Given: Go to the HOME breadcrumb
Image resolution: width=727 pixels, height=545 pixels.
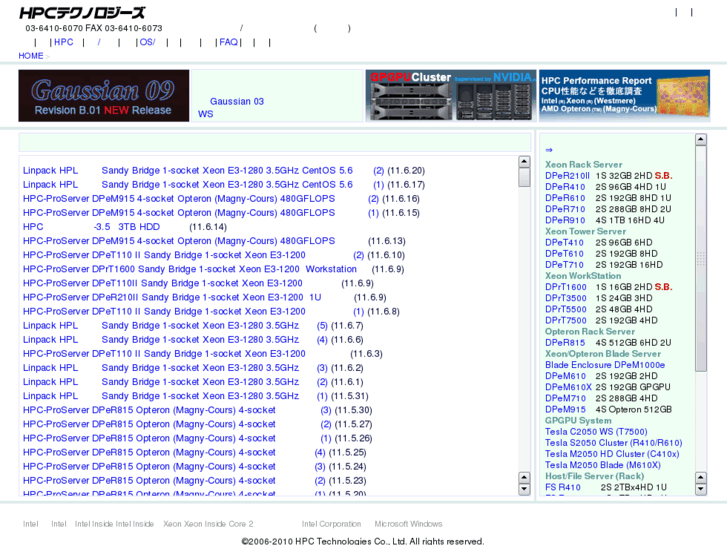Looking at the screenshot, I should click(31, 56).
